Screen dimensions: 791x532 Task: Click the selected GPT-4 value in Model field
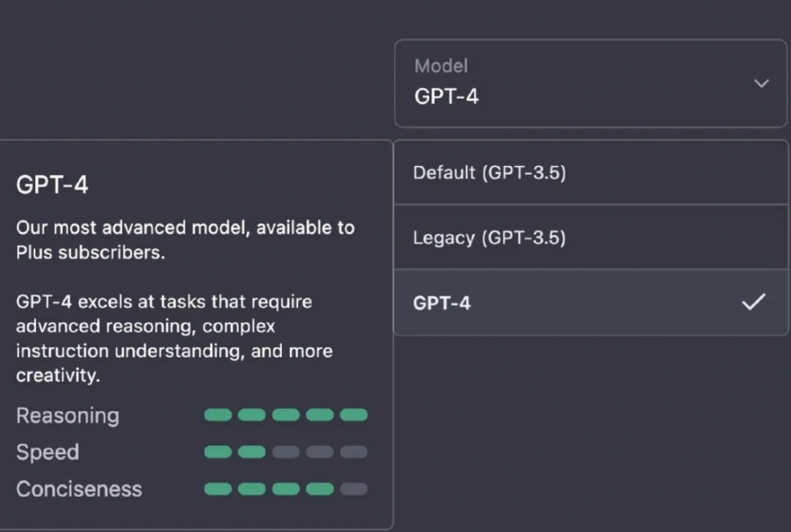click(x=447, y=97)
